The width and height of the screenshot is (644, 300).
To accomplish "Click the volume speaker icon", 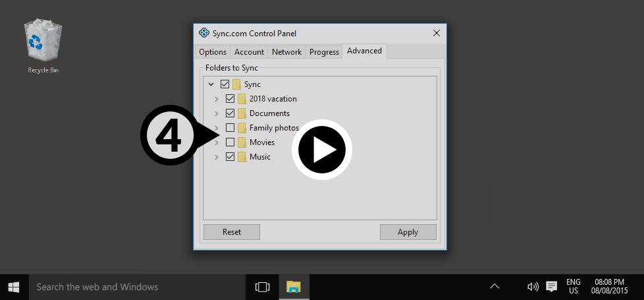I will coord(533,287).
